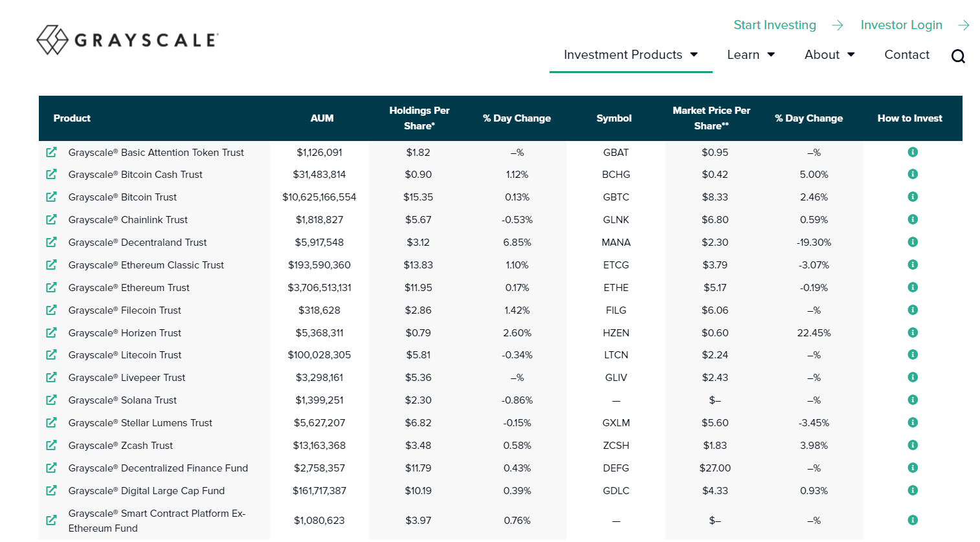
Task: Open external link icon for Ethereum Trust
Action: (x=51, y=287)
